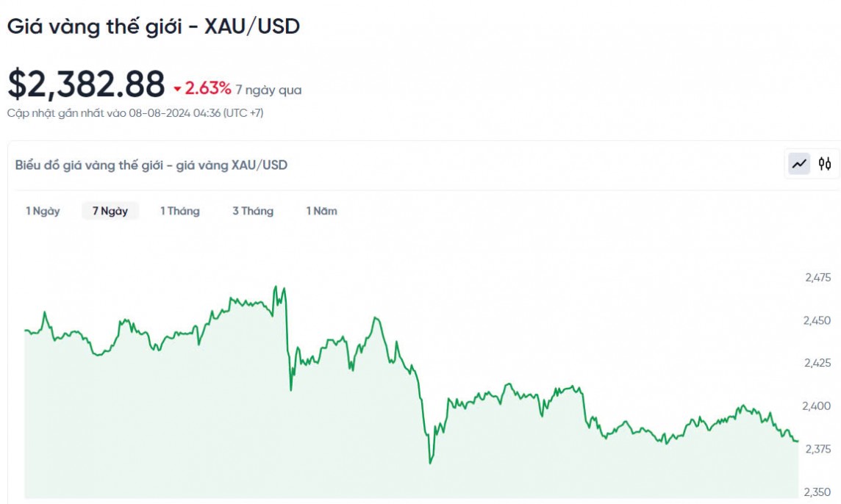This screenshot has width=841, height=504.
Task: Select the 1 Ngày time range
Action: pyautogui.click(x=43, y=211)
